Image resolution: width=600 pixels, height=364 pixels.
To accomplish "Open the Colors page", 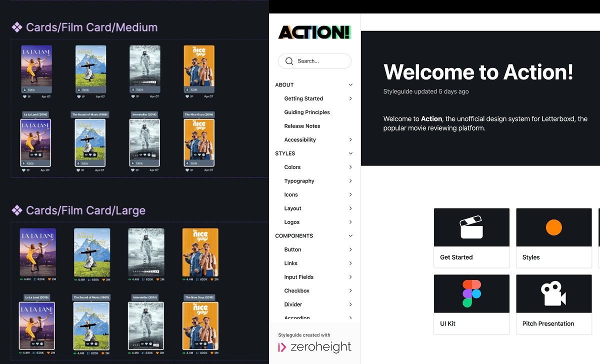I will [292, 167].
